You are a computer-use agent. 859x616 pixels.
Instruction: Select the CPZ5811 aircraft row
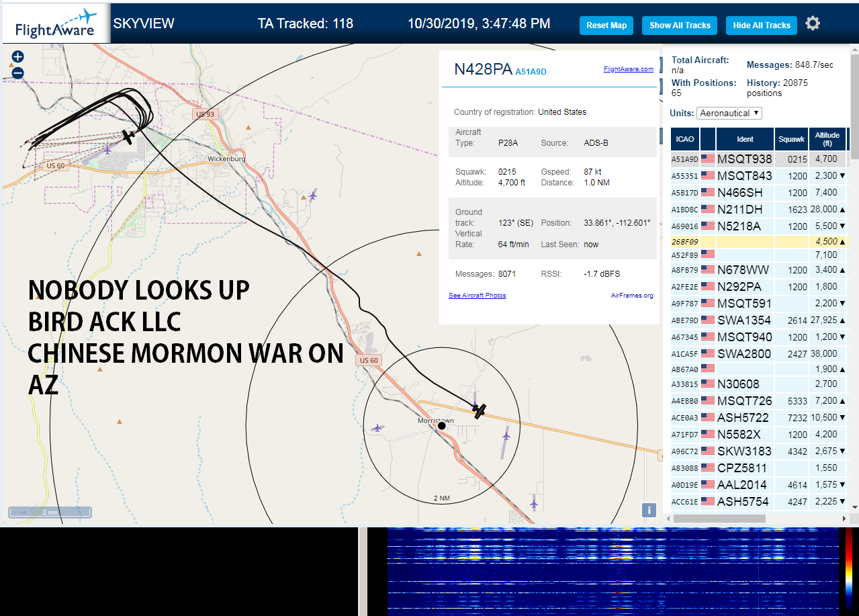pos(758,468)
